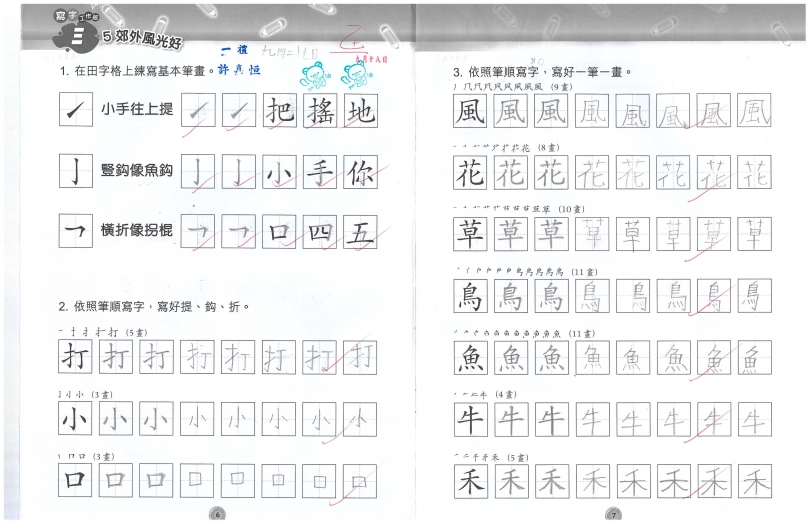809x523 pixels.
Task: Click the first bold 禾 model character
Action: click(471, 479)
